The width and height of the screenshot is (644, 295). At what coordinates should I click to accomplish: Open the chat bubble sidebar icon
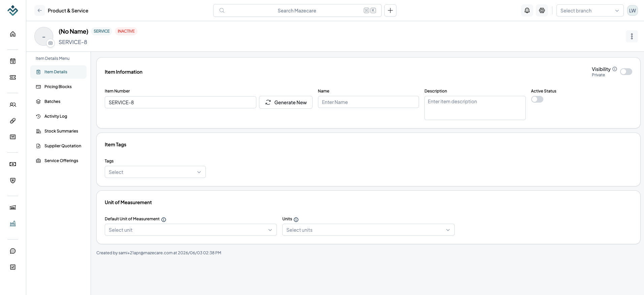tap(13, 251)
